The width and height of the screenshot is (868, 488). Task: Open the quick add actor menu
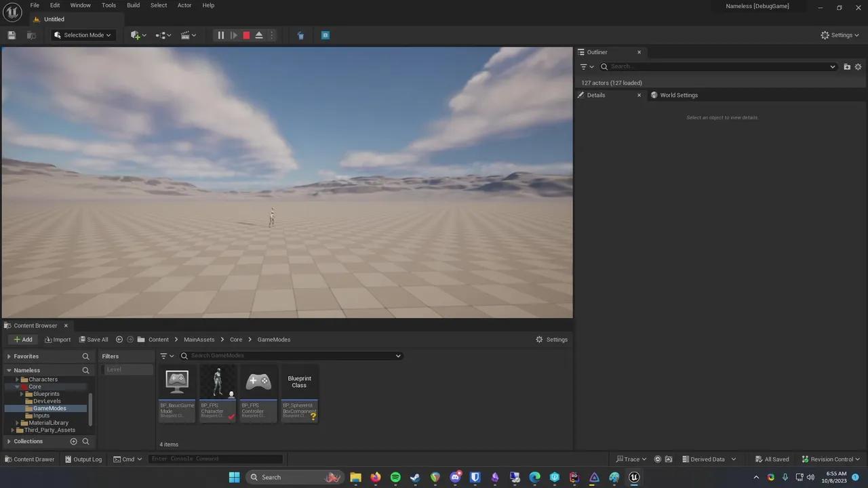point(138,35)
